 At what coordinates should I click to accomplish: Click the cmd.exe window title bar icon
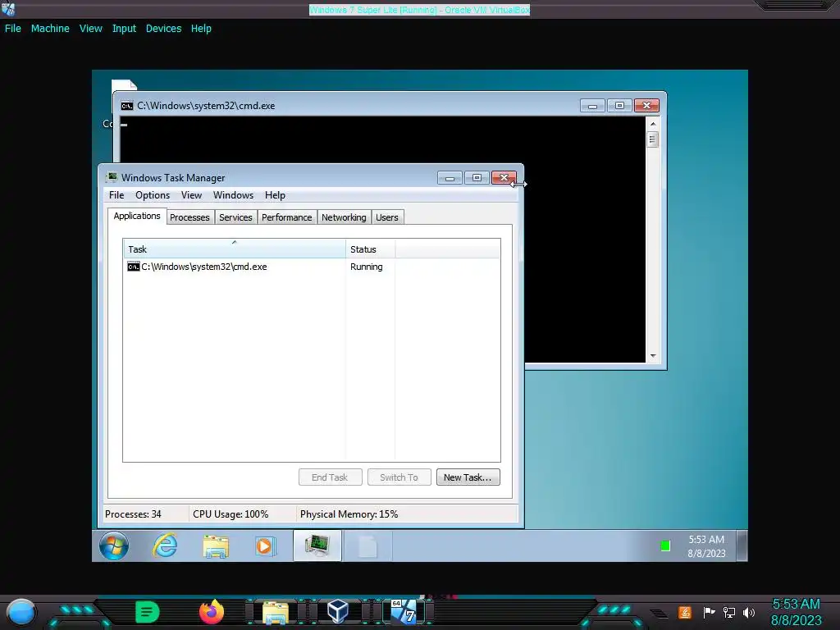tap(127, 106)
